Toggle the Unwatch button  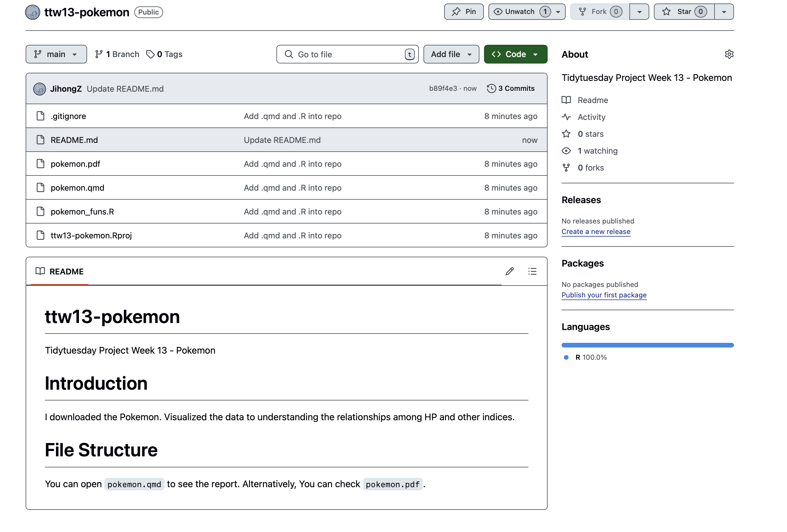pos(520,12)
